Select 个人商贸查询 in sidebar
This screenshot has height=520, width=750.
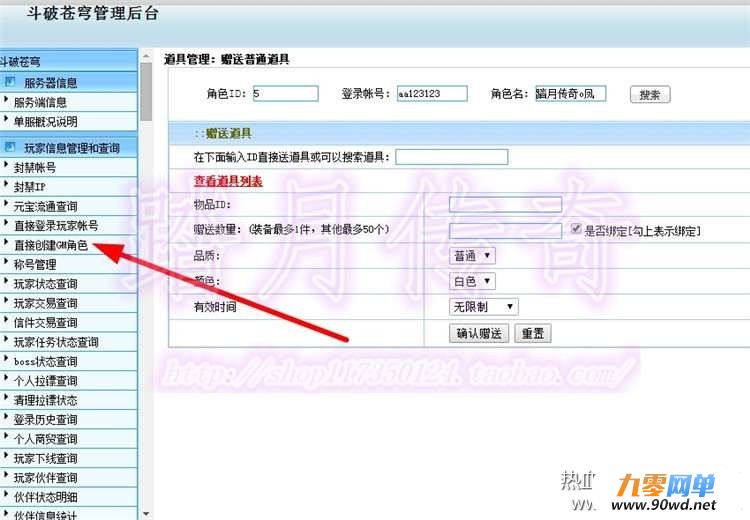[x=45, y=439]
